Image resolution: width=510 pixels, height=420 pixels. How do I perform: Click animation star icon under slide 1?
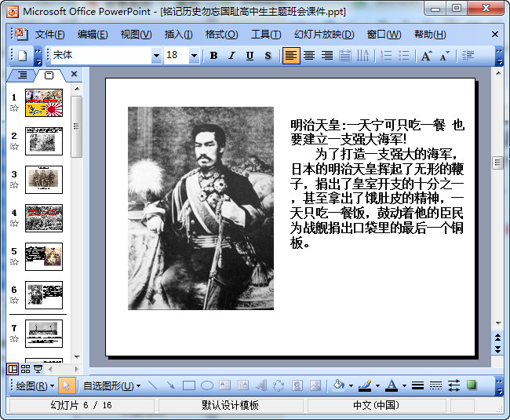pos(14,108)
